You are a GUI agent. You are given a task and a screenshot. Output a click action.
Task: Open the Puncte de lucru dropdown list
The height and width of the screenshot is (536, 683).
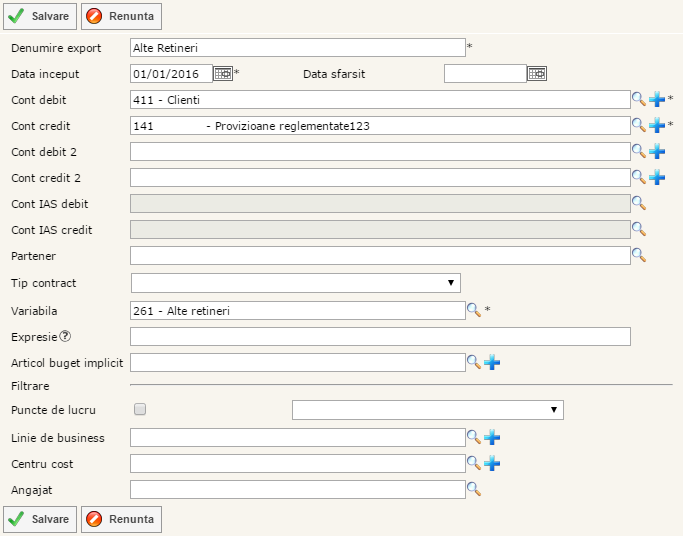tap(428, 410)
